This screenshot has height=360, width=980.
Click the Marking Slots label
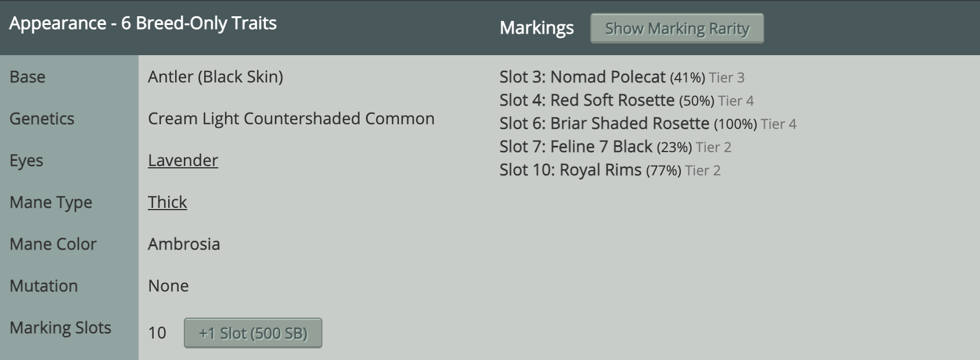click(x=60, y=327)
